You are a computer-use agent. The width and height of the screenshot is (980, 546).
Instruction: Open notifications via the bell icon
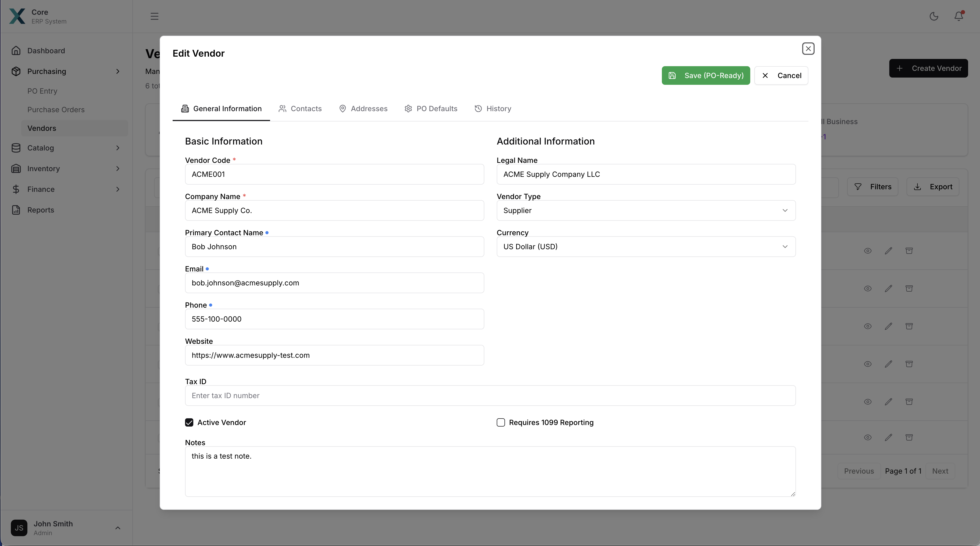click(x=958, y=16)
